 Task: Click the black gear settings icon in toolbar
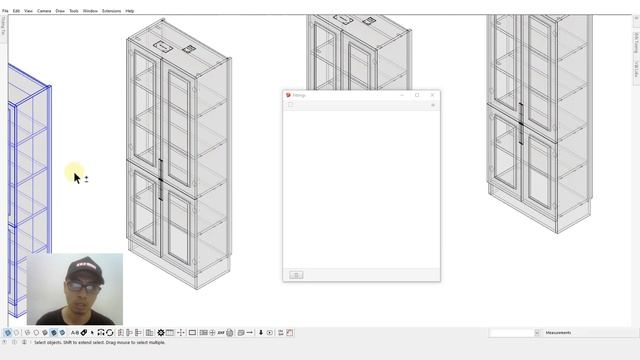(x=161, y=333)
